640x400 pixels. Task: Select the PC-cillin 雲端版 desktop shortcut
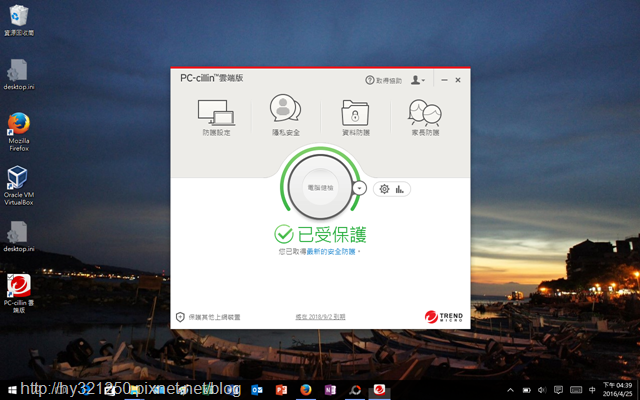(19, 293)
